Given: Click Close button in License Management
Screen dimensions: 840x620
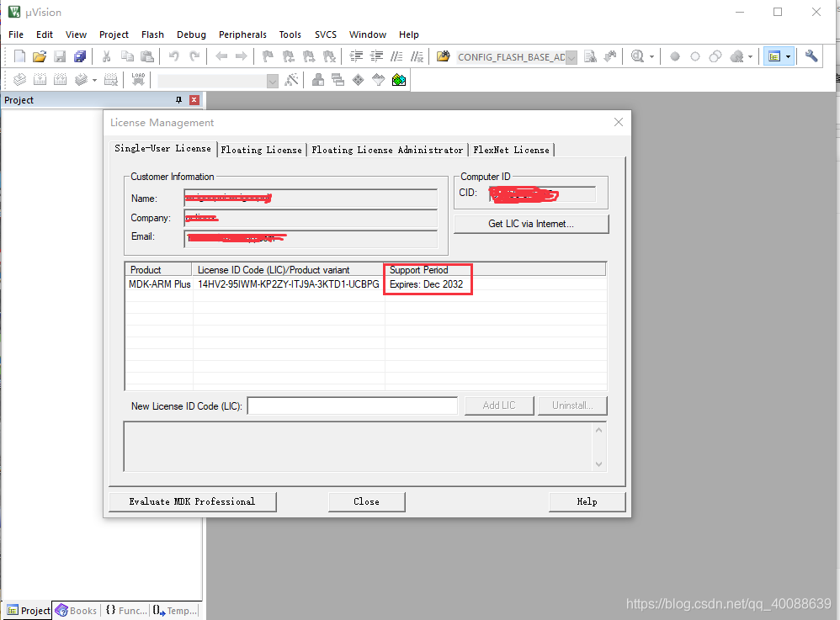Looking at the screenshot, I should click(x=366, y=501).
